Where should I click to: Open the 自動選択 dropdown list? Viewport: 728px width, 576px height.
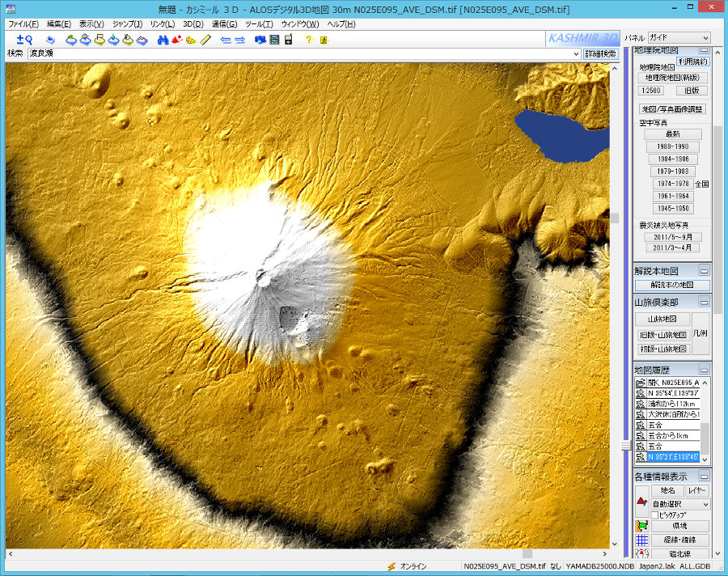tap(679, 504)
